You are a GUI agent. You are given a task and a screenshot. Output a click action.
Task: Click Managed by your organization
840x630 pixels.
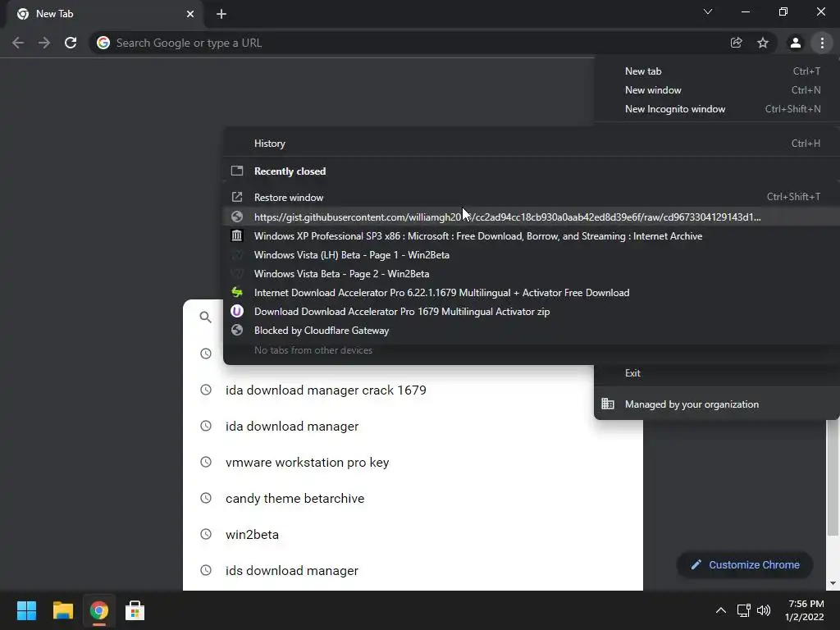click(x=717, y=404)
